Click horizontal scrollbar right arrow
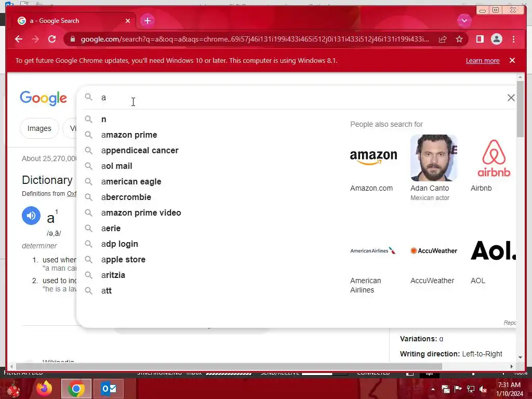The width and height of the screenshot is (532, 399). [512, 366]
